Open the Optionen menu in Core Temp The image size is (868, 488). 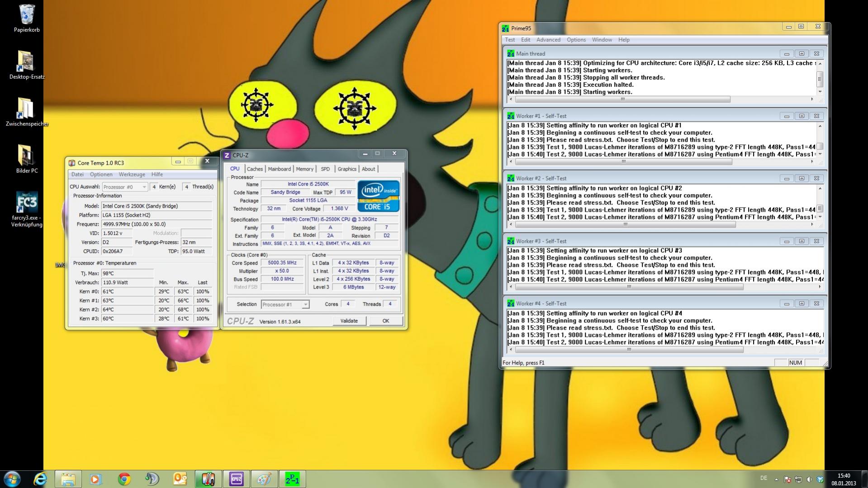(101, 175)
